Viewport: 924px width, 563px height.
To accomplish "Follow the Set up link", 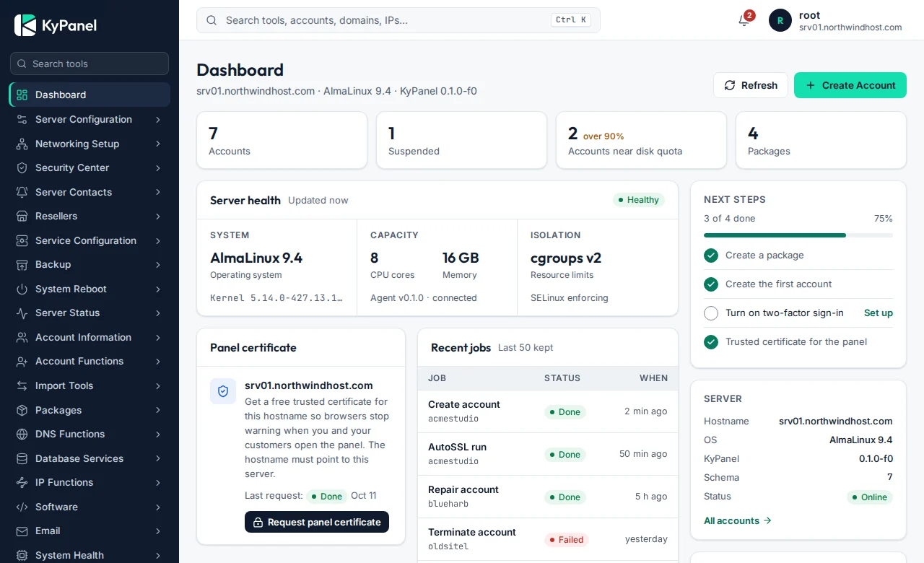I will pos(879,313).
